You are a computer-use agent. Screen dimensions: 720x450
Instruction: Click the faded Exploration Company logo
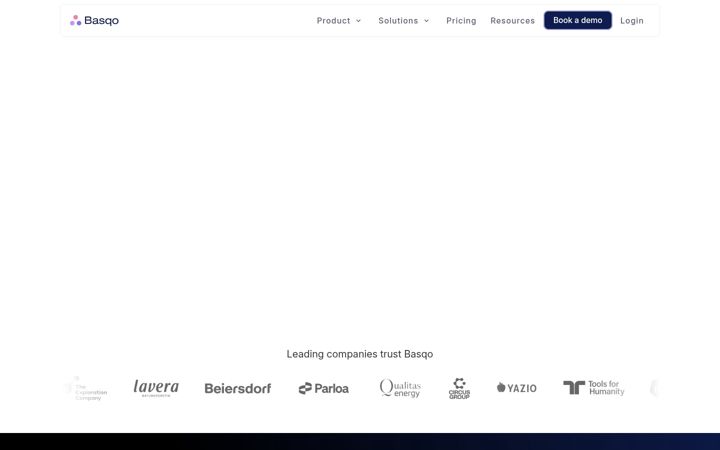[87, 388]
